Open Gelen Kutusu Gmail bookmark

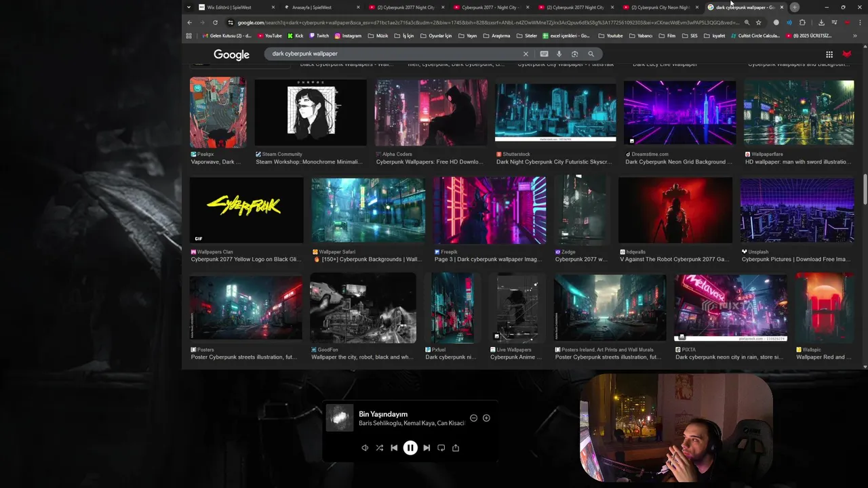click(x=227, y=36)
